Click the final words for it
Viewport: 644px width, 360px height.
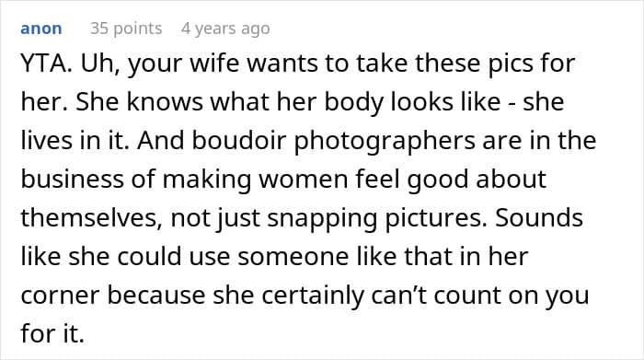[x=52, y=333]
